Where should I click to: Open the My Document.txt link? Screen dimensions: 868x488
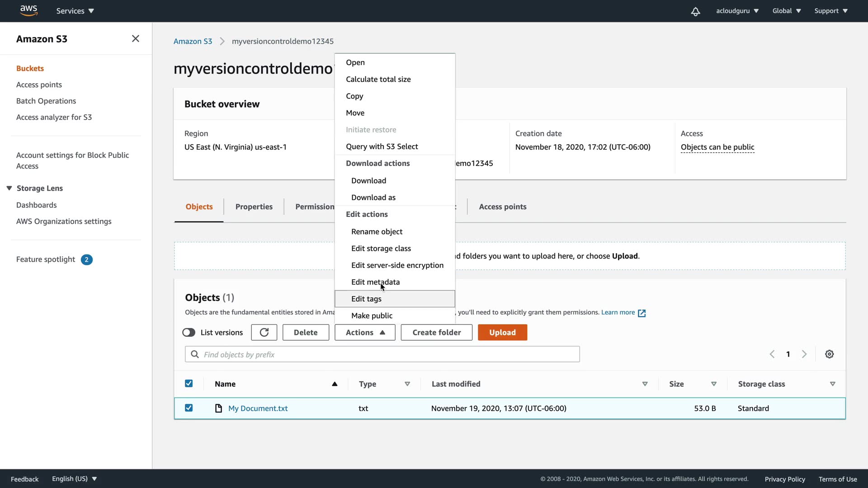[x=258, y=408]
